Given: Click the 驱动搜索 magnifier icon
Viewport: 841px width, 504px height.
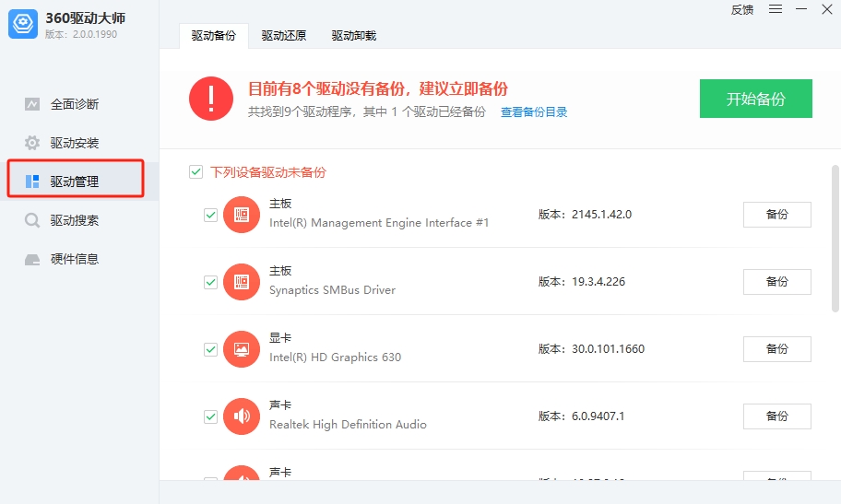Looking at the screenshot, I should 32,220.
